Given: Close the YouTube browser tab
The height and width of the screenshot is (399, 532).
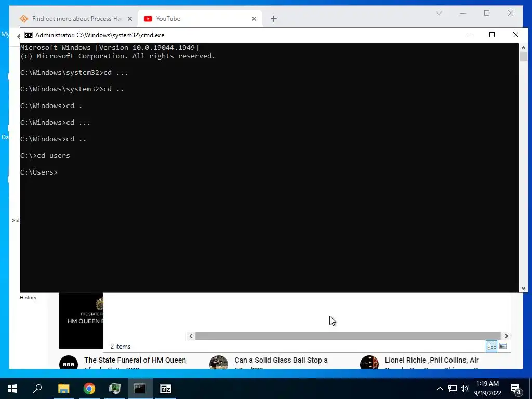Looking at the screenshot, I should (254, 19).
